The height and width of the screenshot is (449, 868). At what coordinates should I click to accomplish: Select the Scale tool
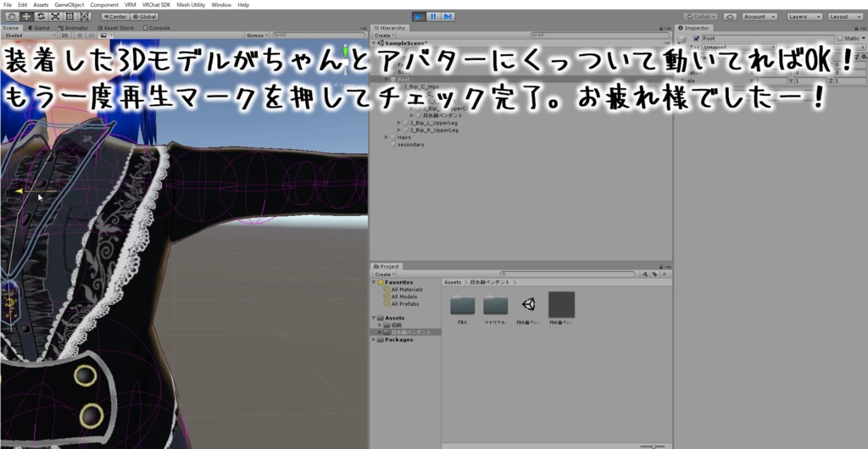56,17
